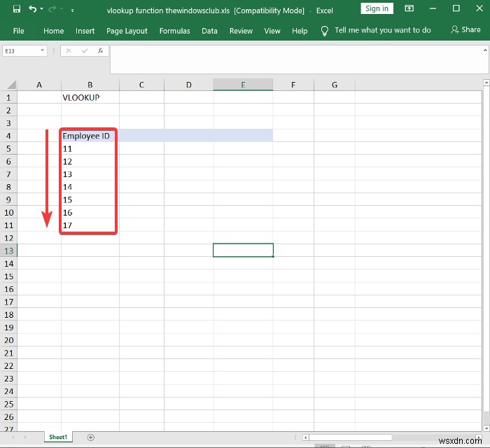Open the Help tab
Viewport: 490px width, 448px height.
(300, 31)
